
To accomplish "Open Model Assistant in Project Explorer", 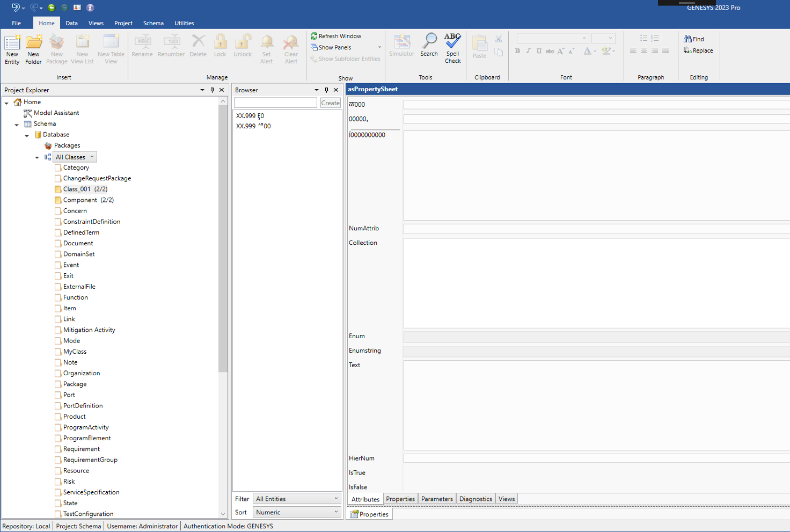I will click(x=56, y=113).
